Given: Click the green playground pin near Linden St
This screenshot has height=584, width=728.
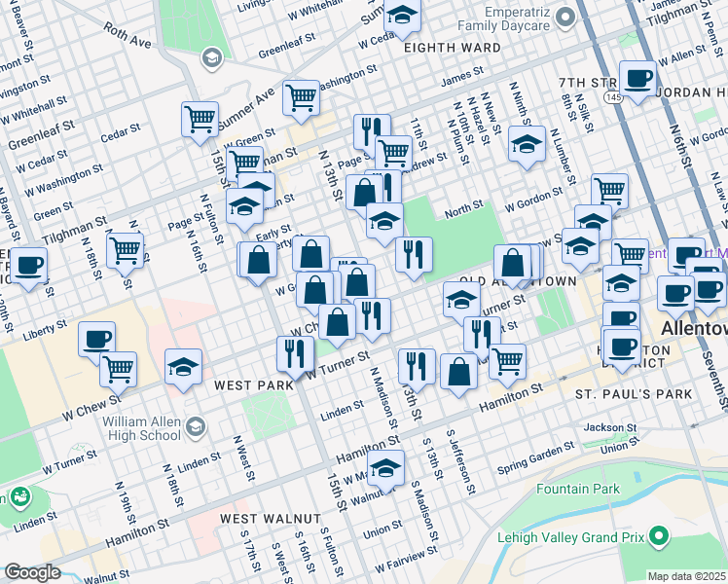Looking at the screenshot, I should coord(20,497).
